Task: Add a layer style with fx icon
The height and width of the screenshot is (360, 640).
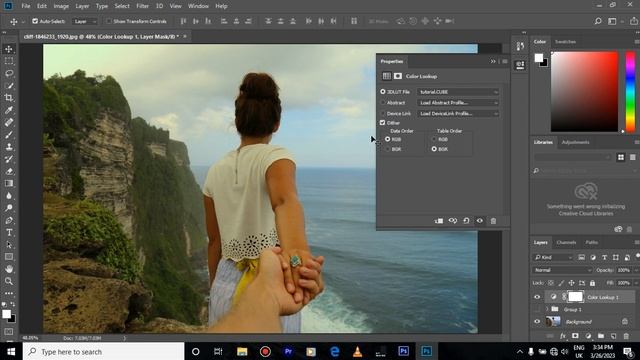Action: pyautogui.click(x=563, y=336)
